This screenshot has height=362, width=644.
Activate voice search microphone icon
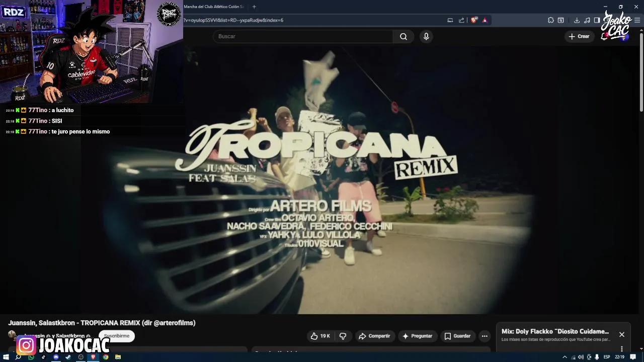(426, 36)
